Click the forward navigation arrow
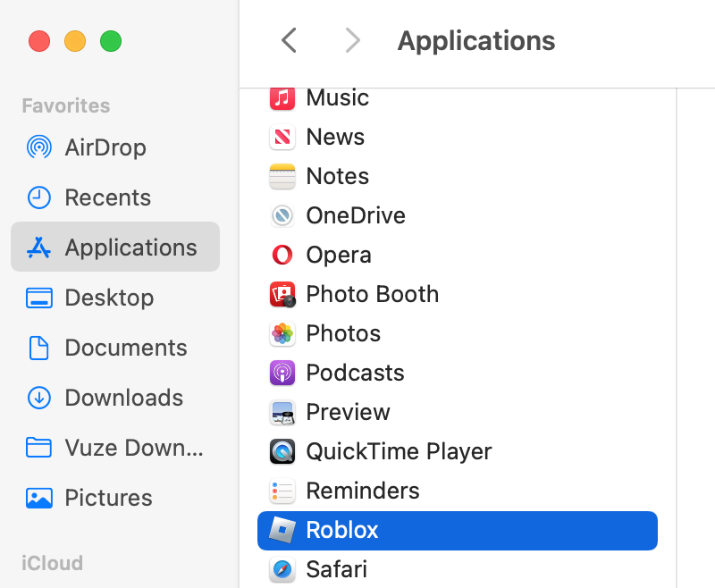Image resolution: width=715 pixels, height=588 pixels. point(352,41)
